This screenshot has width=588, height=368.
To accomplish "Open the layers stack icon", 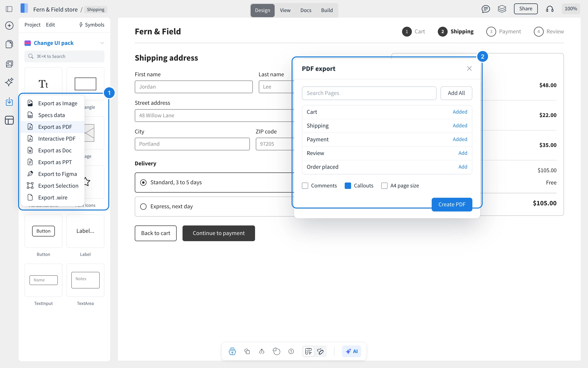I will (502, 9).
